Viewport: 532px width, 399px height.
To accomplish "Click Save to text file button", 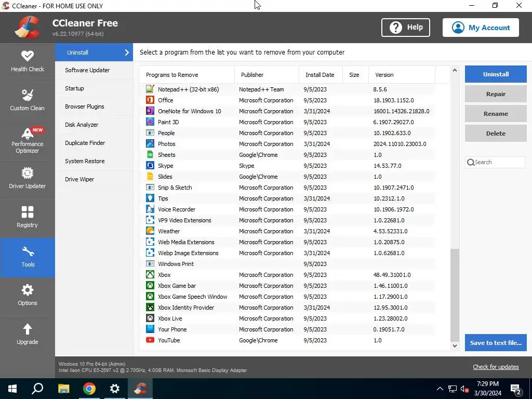I will pyautogui.click(x=496, y=343).
